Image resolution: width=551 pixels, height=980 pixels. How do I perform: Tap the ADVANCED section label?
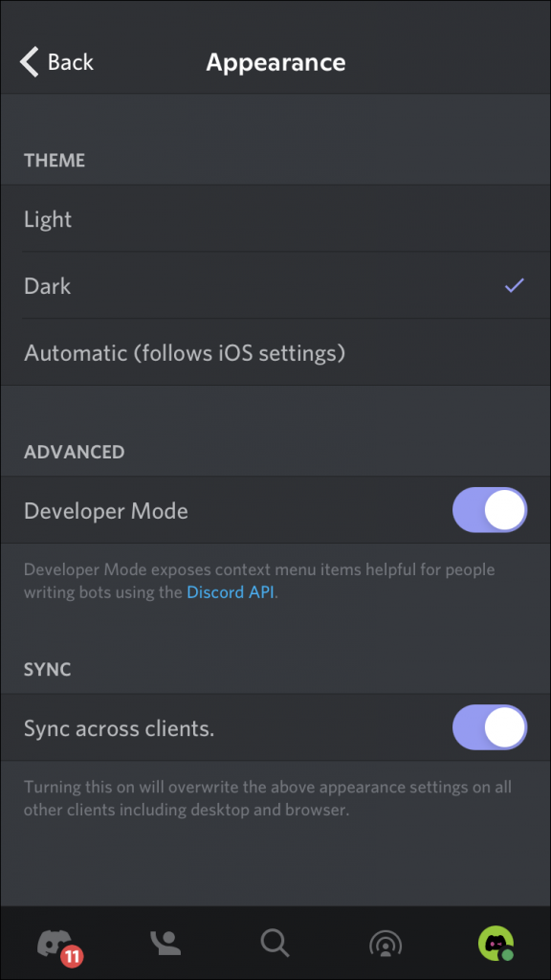coord(74,452)
